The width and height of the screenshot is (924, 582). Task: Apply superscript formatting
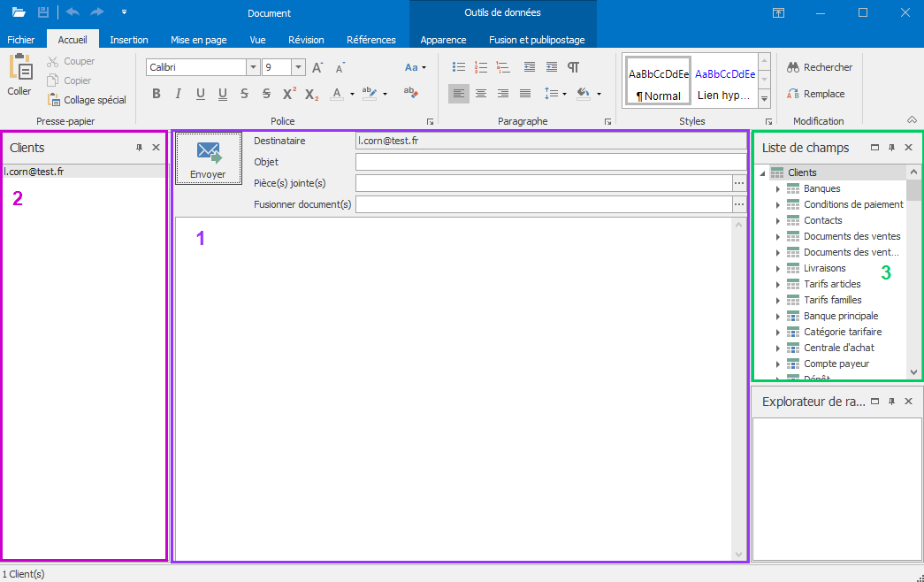click(x=289, y=94)
